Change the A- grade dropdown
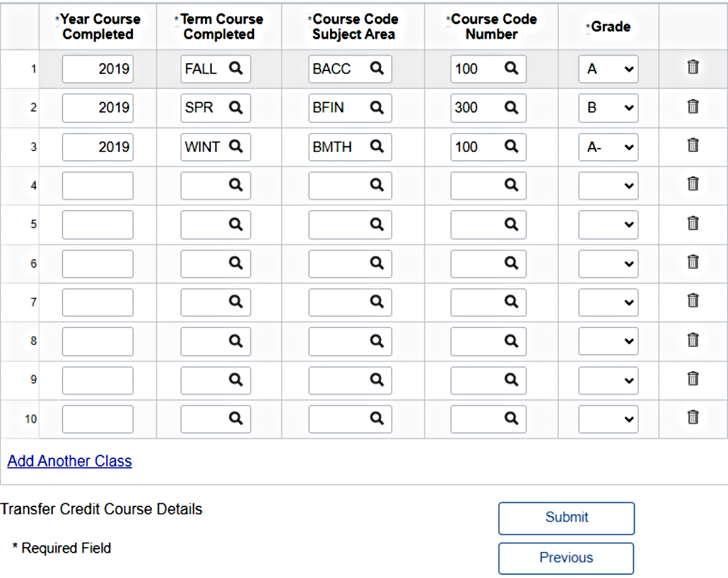728x578 pixels. click(608, 147)
